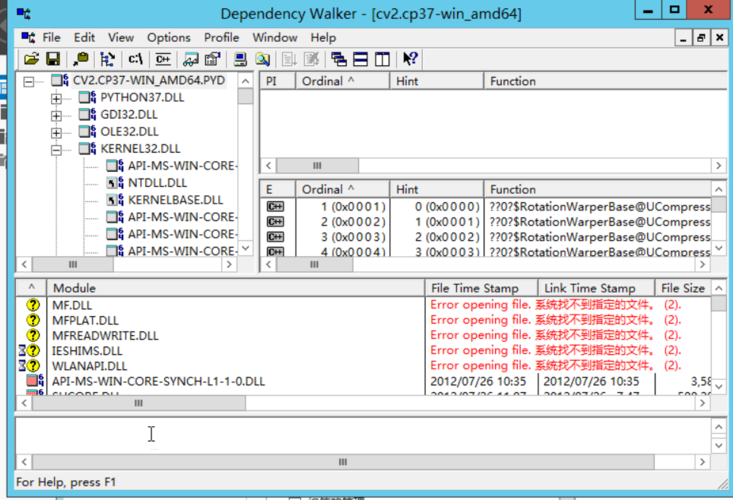Click the Tile Horizontally icon

pos(360,59)
